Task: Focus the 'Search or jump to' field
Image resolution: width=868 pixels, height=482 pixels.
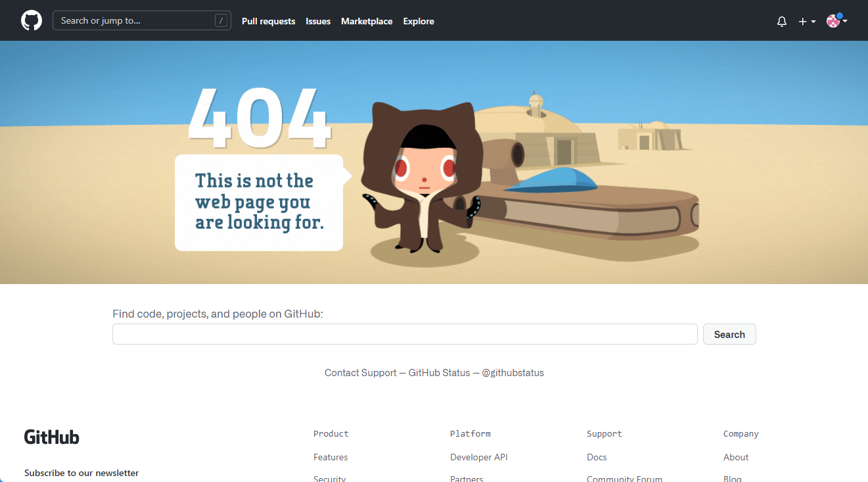Action: pyautogui.click(x=135, y=21)
